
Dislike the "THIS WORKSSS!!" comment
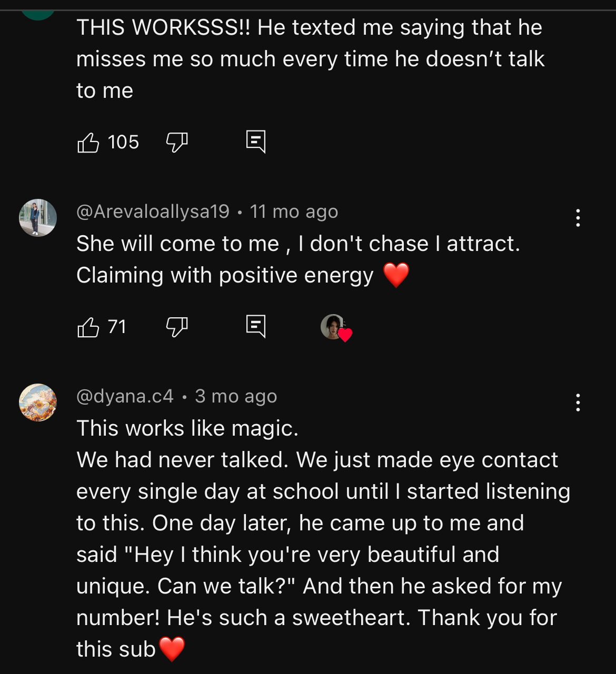coord(177,142)
